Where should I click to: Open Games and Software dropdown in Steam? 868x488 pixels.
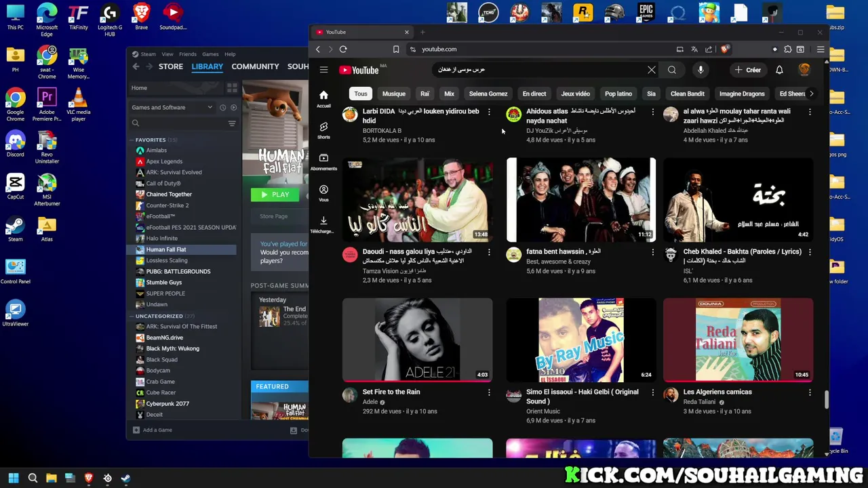172,107
